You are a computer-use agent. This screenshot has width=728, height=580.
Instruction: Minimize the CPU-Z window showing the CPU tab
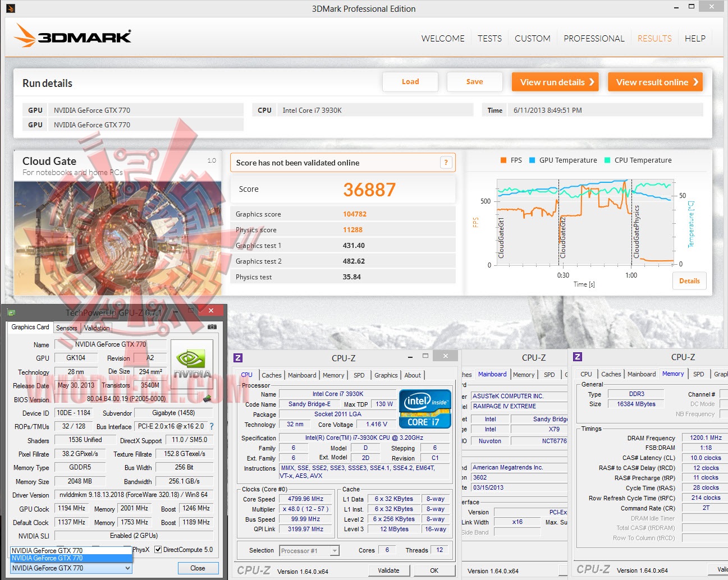click(x=409, y=356)
